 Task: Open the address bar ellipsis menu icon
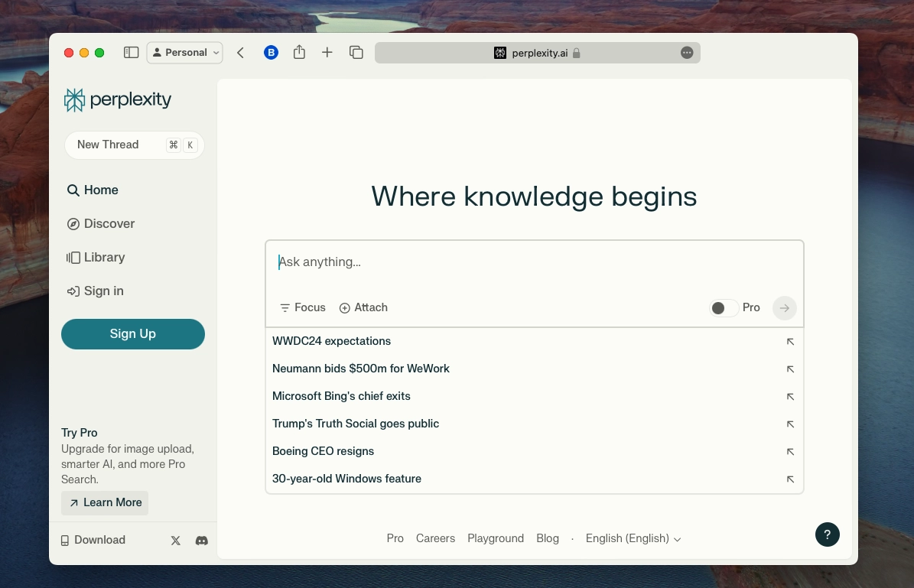click(687, 53)
